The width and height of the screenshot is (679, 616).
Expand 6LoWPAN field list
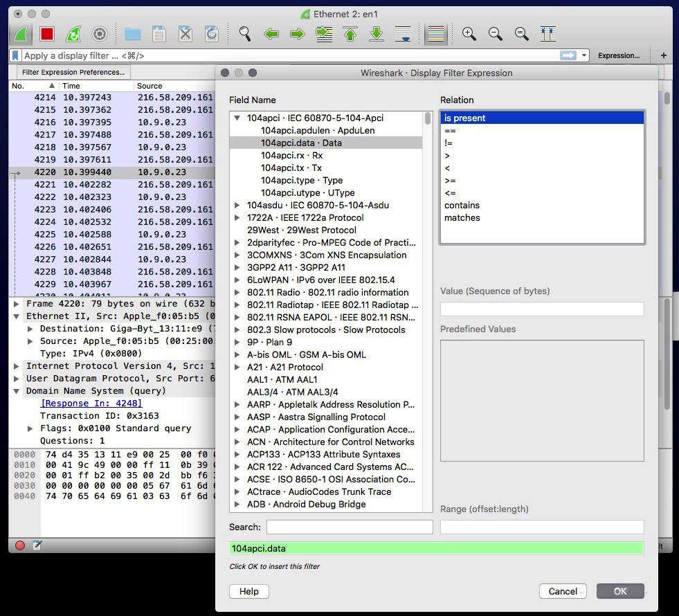(237, 280)
